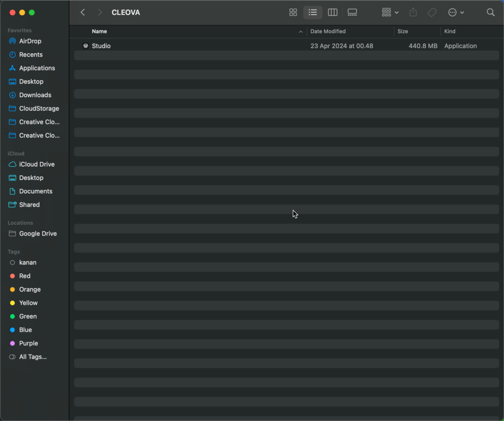This screenshot has width=504, height=421.
Task: Open the group-by options dropdown
Action: [x=390, y=12]
